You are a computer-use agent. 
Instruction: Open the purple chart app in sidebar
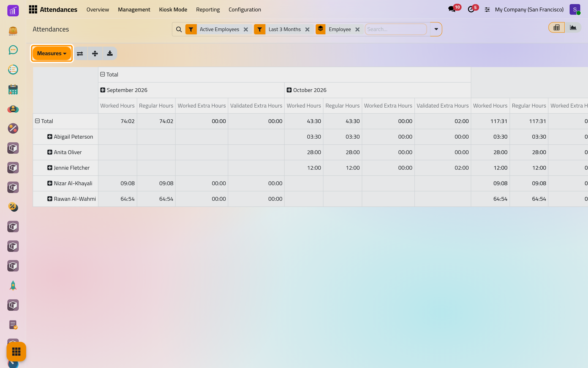click(x=13, y=11)
